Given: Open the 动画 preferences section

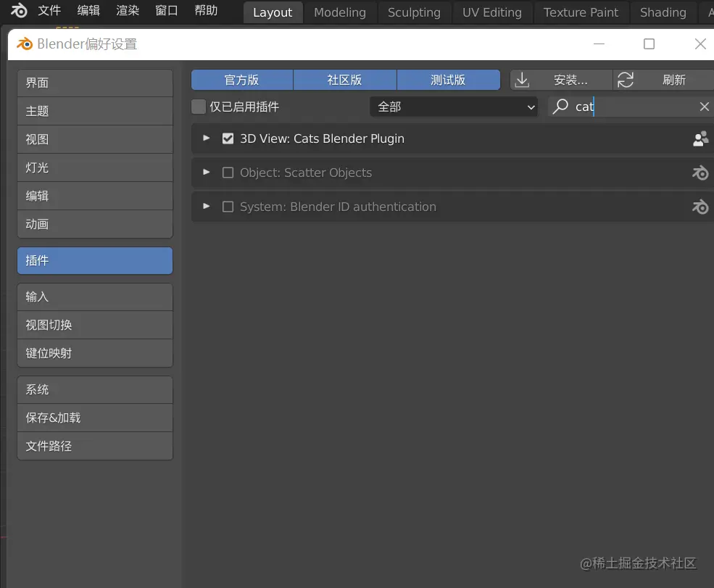Looking at the screenshot, I should point(95,224).
